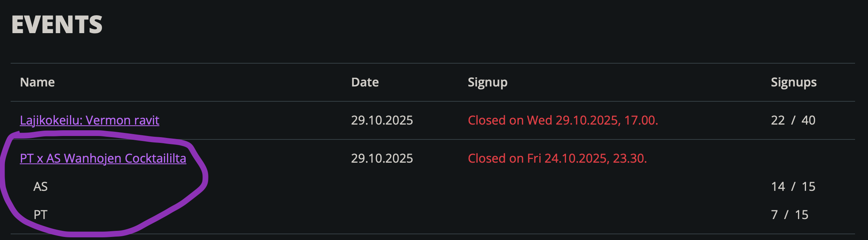
Task: Click the Date column header
Action: pos(365,82)
